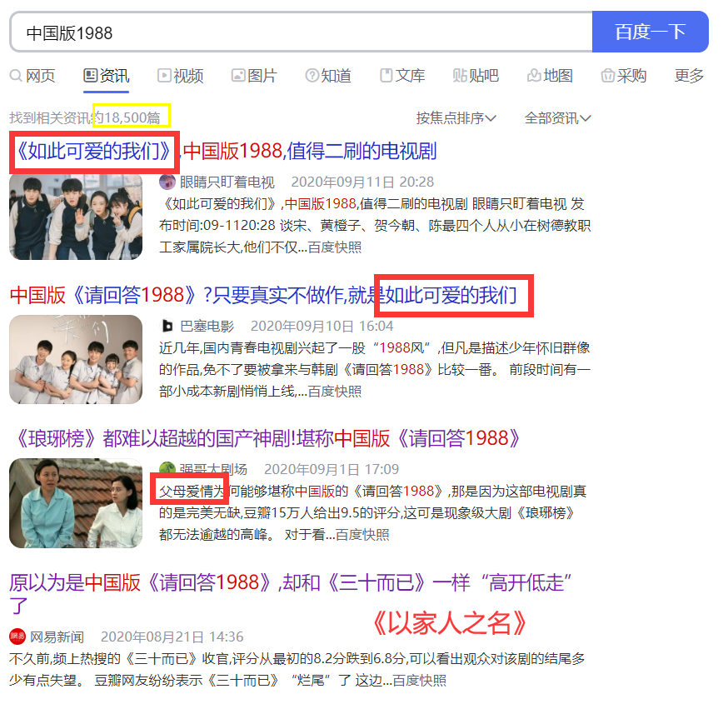Click the date 2020年09月1日 17:09
This screenshot has height=704, width=728.
pos(332,470)
